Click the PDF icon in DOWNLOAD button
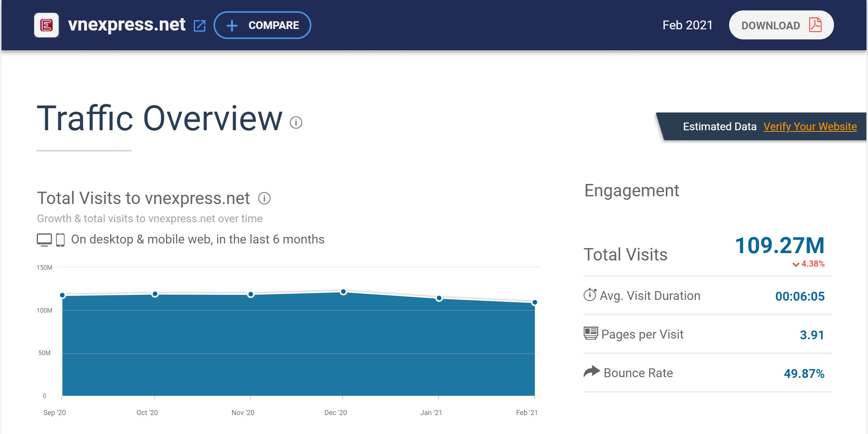The width and height of the screenshot is (868, 434). coord(815,25)
